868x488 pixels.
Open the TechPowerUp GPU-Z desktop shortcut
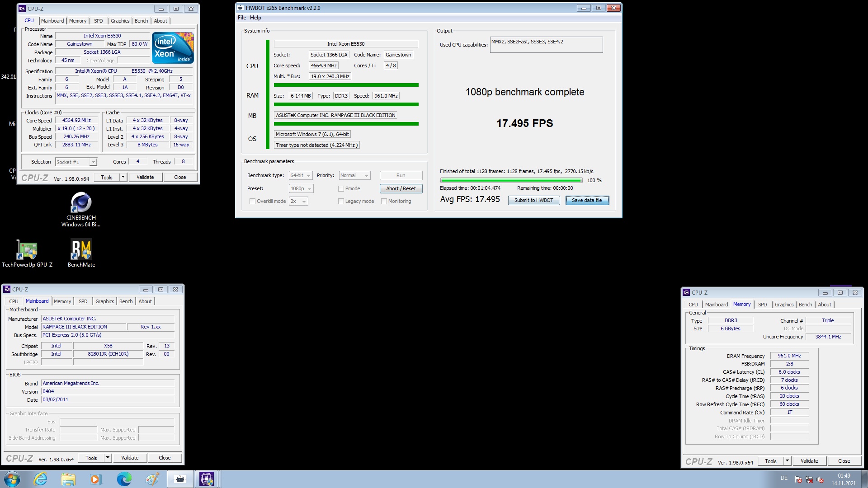[x=27, y=253]
